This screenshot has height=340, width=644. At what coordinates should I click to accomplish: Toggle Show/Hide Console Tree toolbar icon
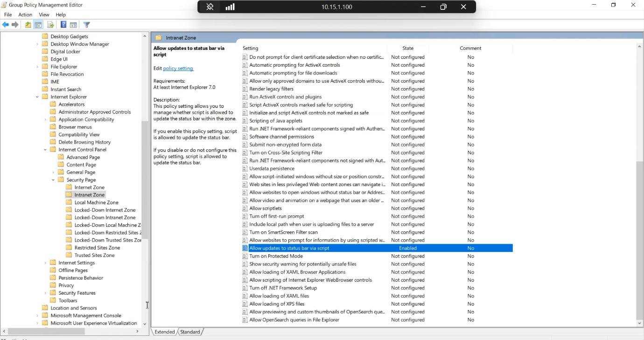[x=38, y=25]
